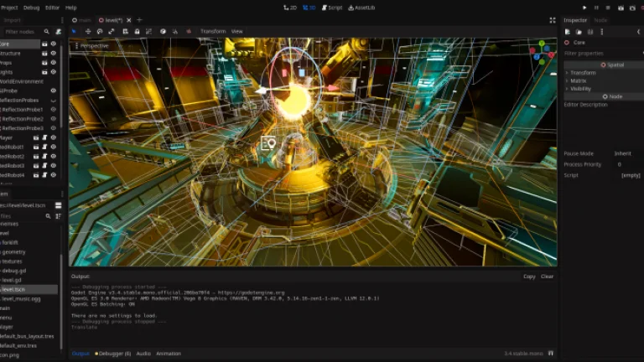Switch to the 2D workspace
The image size is (644, 362).
(x=290, y=8)
